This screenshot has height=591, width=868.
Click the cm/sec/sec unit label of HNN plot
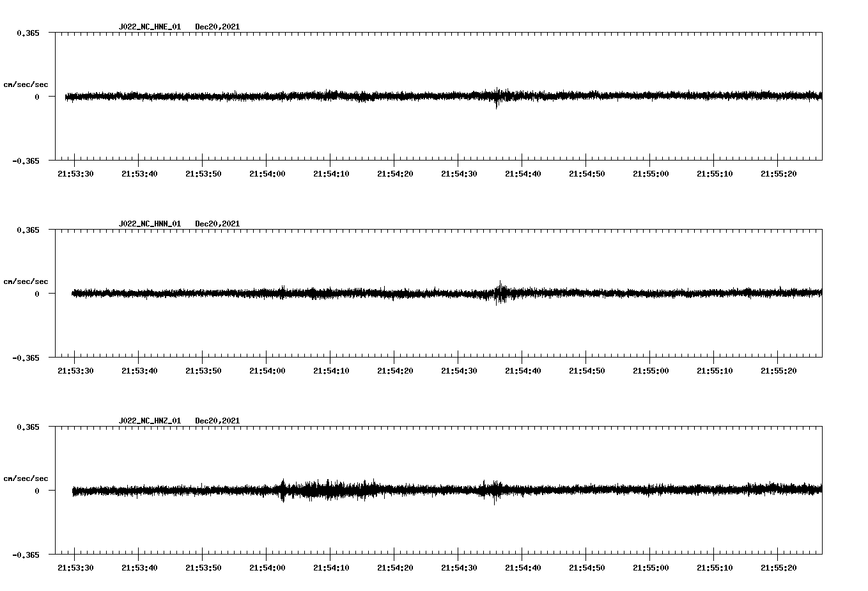pos(26,281)
